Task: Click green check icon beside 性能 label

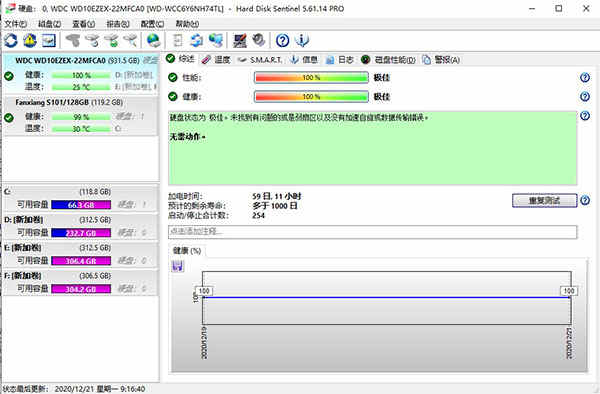Action: coord(173,78)
